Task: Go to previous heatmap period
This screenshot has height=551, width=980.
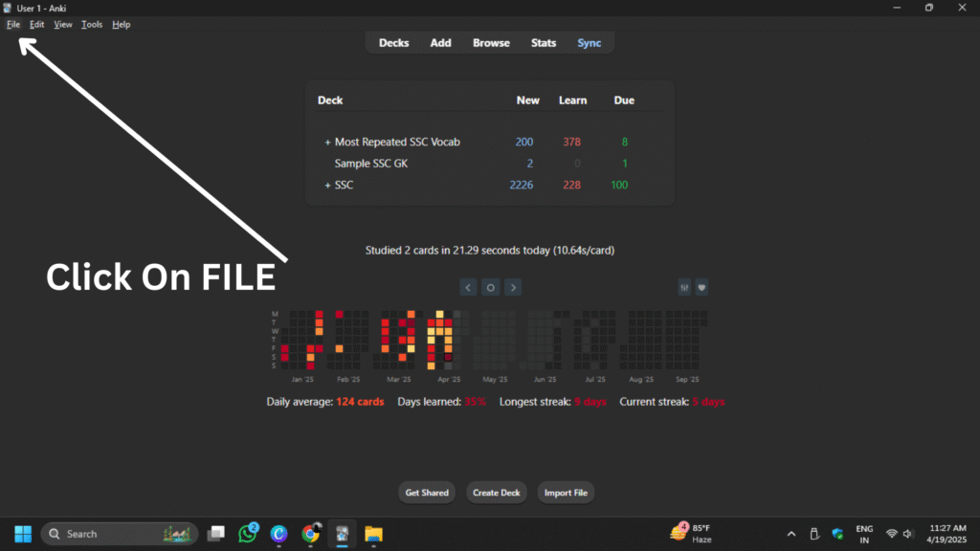Action: [468, 287]
